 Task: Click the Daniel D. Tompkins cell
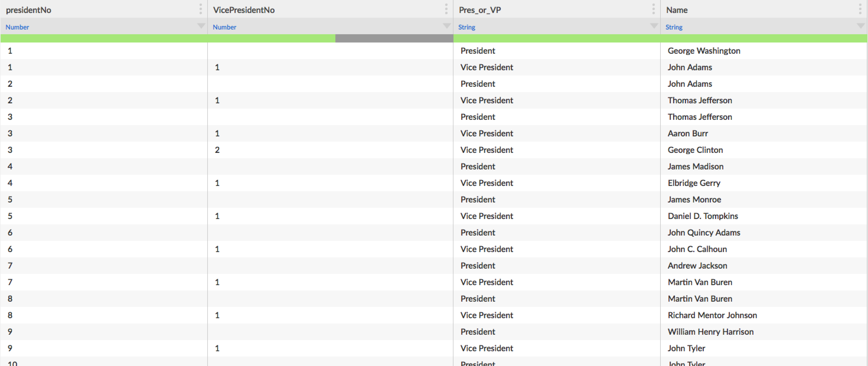coord(703,216)
